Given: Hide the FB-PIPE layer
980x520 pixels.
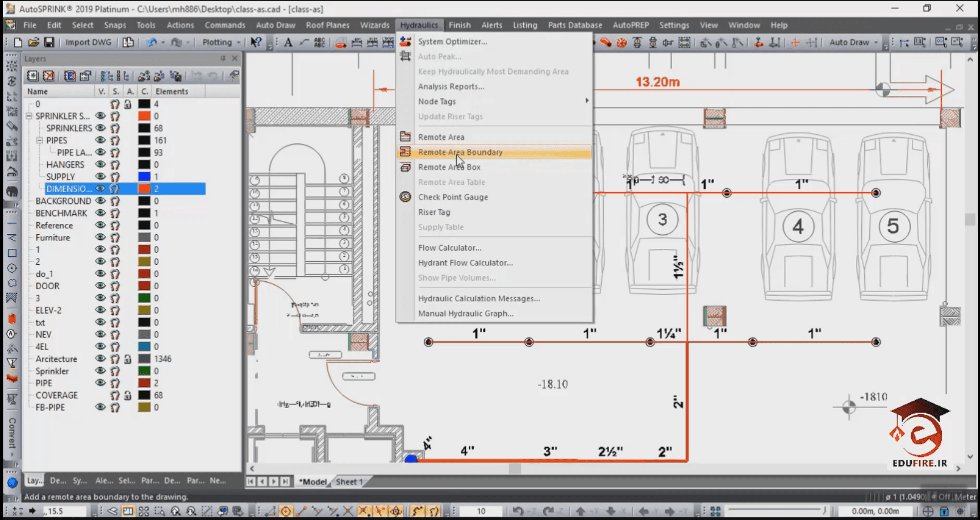Looking at the screenshot, I should [101, 407].
